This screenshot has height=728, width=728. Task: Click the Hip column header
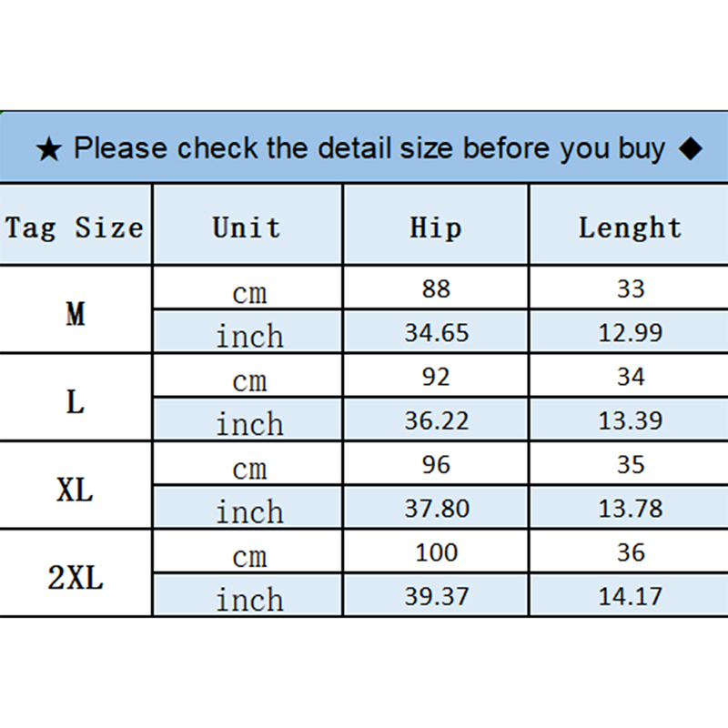click(x=436, y=227)
